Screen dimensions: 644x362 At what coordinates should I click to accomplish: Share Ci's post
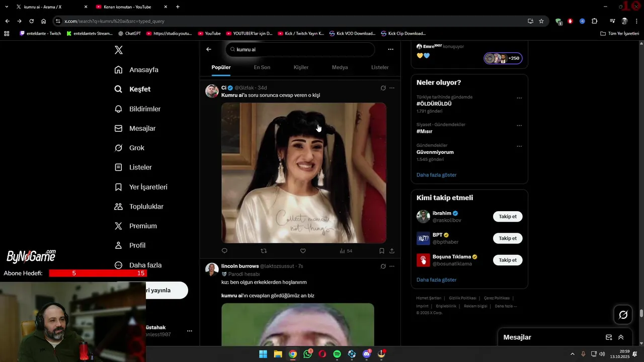coord(392,251)
